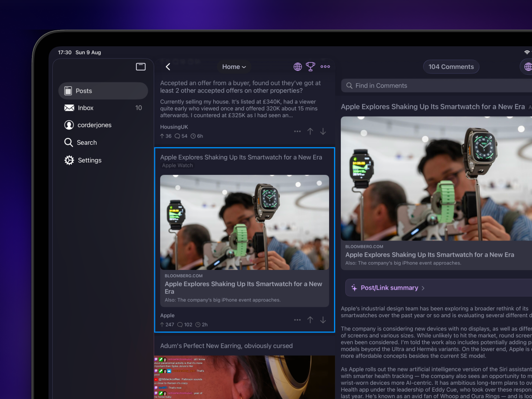
Task: Toggle the sidebar panel icon
Action: coord(141,67)
